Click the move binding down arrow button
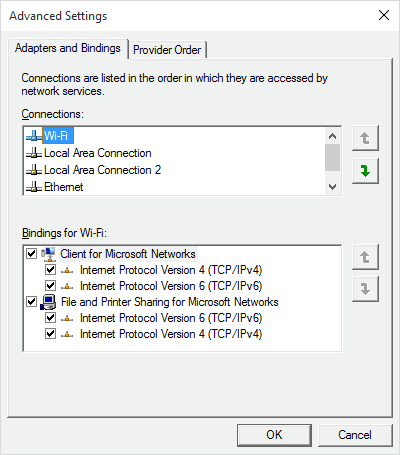Image resolution: width=400 pixels, height=455 pixels. [365, 289]
